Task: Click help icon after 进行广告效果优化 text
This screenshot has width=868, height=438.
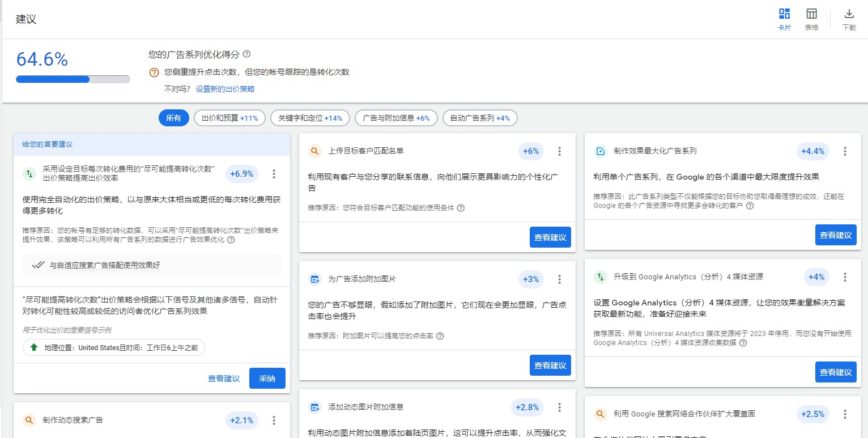Action: tap(231, 240)
